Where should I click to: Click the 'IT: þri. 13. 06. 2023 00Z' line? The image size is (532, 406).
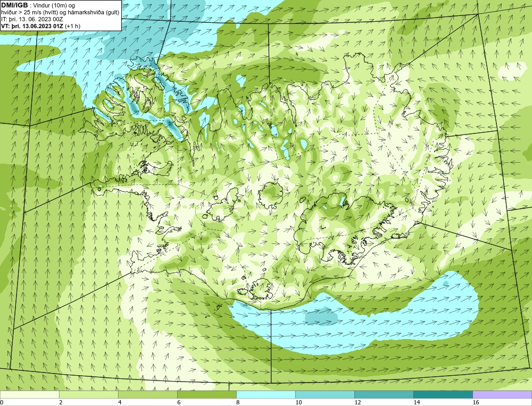[x=32, y=19]
